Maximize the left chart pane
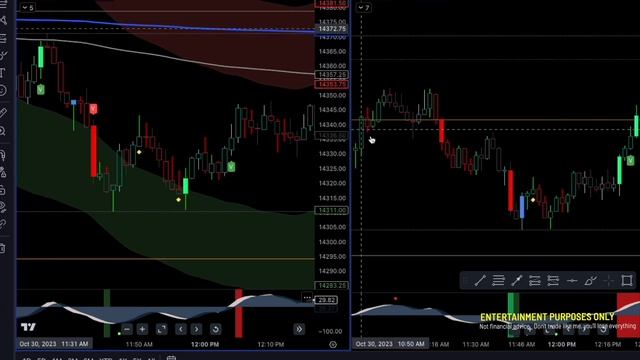This screenshot has height=360, width=640. tap(162, 329)
